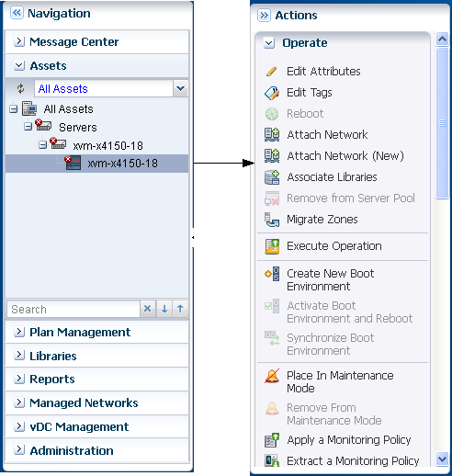The image size is (452, 476).
Task: Click the Search input field
Action: click(x=73, y=309)
